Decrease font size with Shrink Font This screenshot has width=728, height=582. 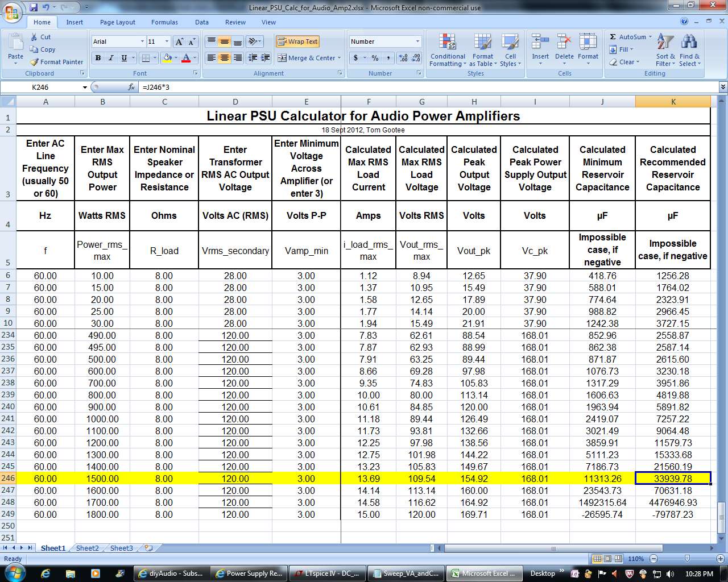click(192, 41)
